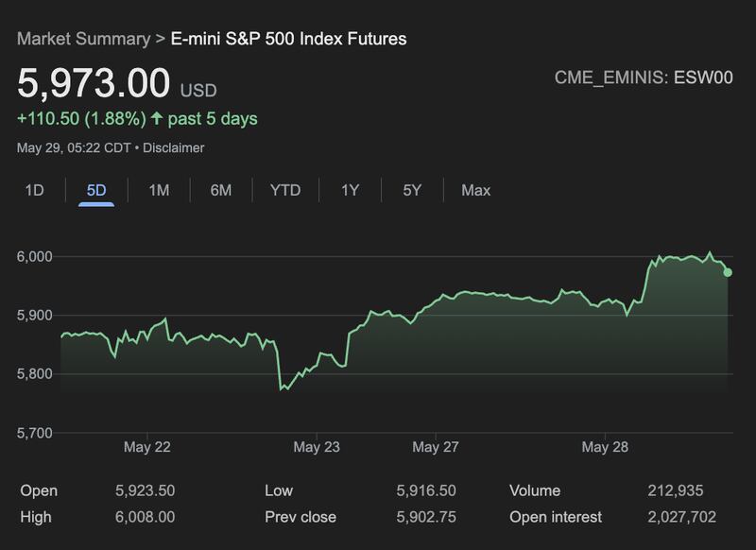Click the chart's lowest dip point
Image resolution: width=756 pixels, height=550 pixels.
pos(282,389)
